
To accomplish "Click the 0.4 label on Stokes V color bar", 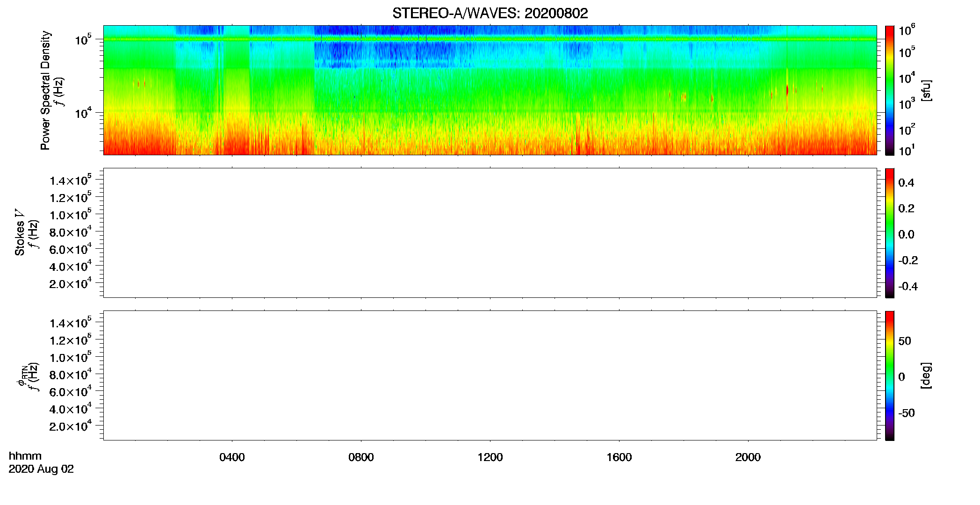I will (906, 183).
